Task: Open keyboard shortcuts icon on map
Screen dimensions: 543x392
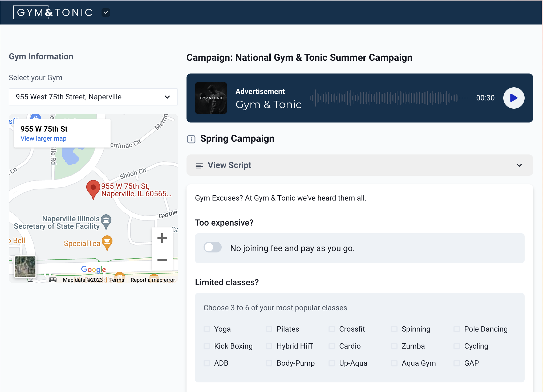Action: click(53, 280)
